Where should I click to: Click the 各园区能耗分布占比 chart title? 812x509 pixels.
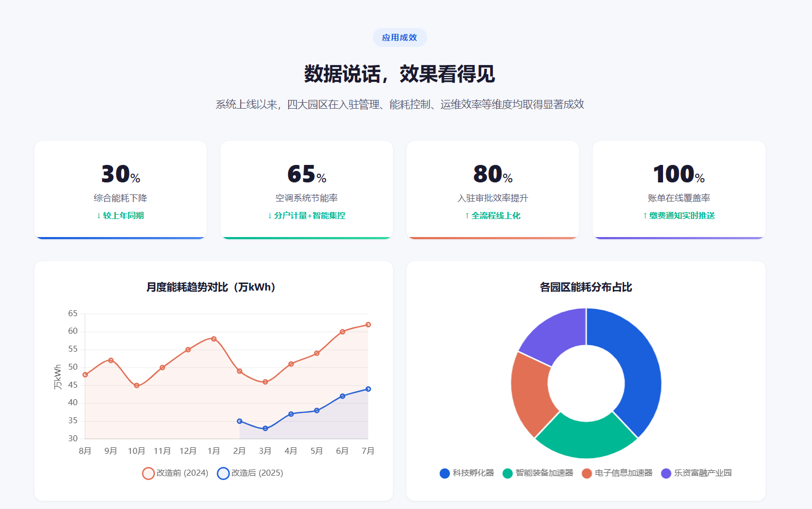click(586, 287)
